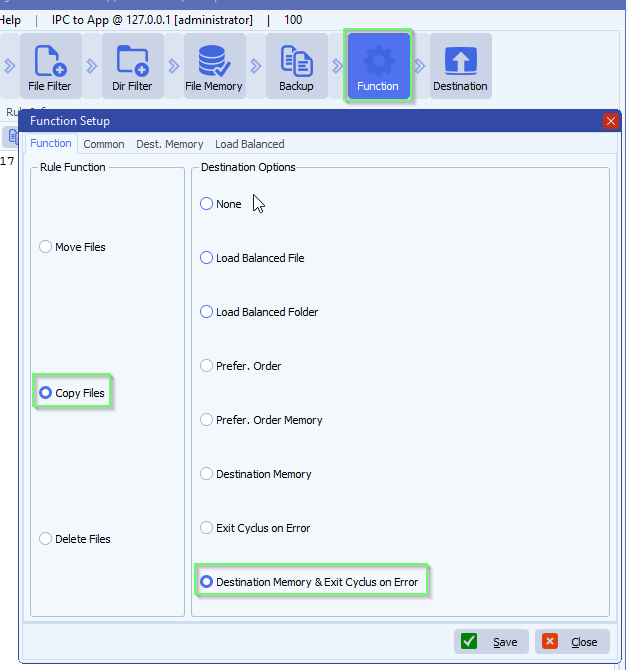Image resolution: width=628 pixels, height=670 pixels.
Task: Open the File Filter step
Action: pyautogui.click(x=50, y=66)
